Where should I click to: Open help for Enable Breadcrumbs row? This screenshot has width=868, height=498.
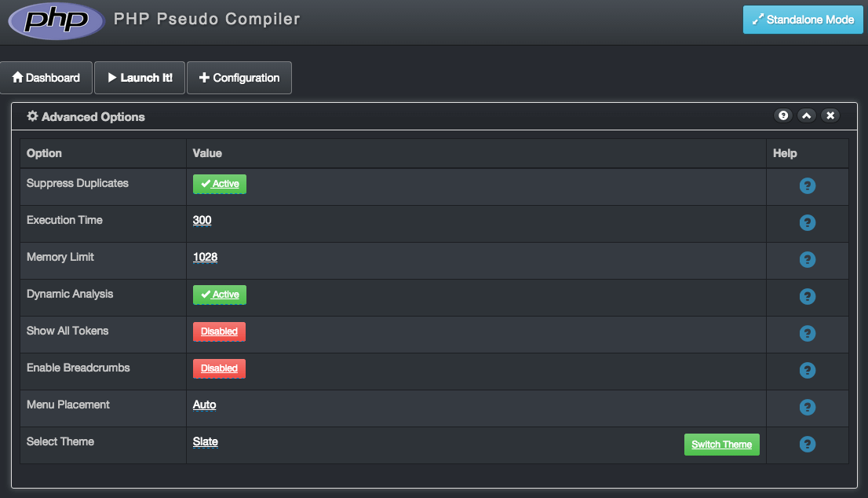(x=807, y=370)
